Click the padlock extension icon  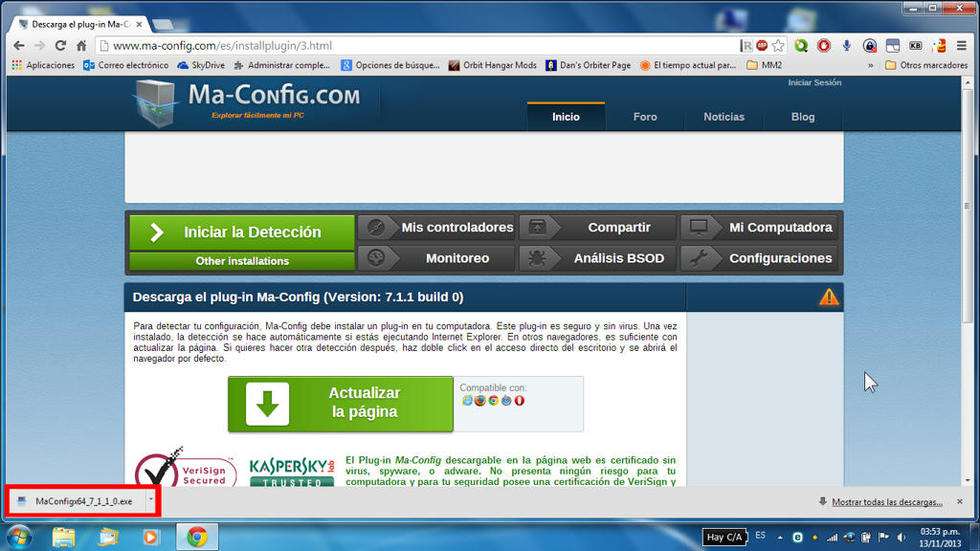click(x=869, y=46)
